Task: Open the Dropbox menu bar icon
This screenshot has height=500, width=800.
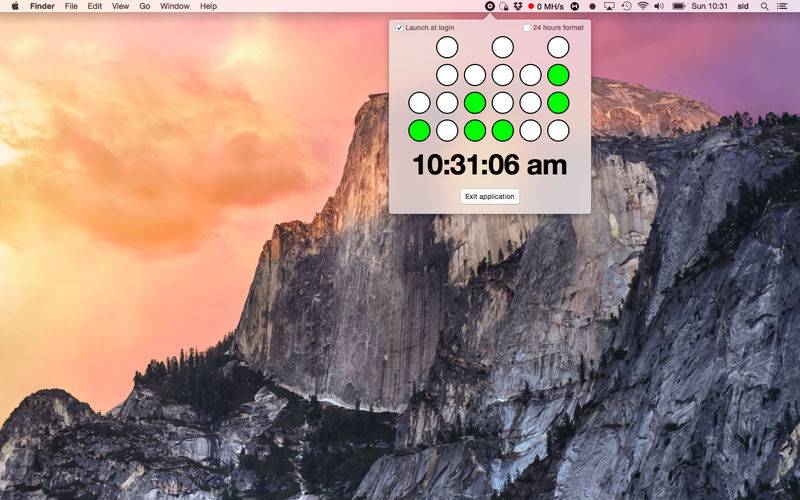Action: pyautogui.click(x=518, y=6)
